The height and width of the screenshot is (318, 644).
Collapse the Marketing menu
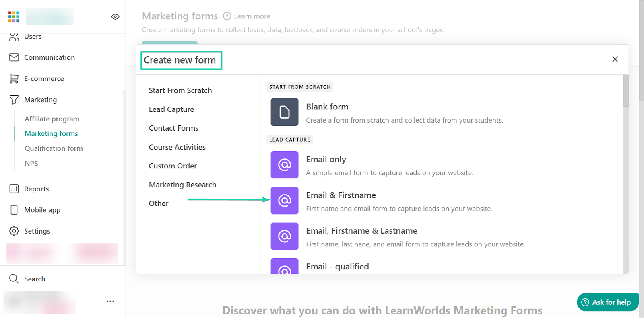tap(40, 100)
